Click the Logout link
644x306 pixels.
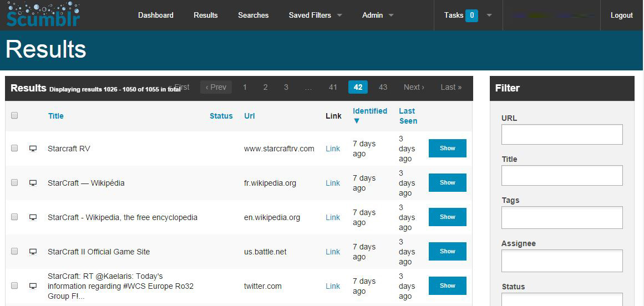[x=622, y=15]
